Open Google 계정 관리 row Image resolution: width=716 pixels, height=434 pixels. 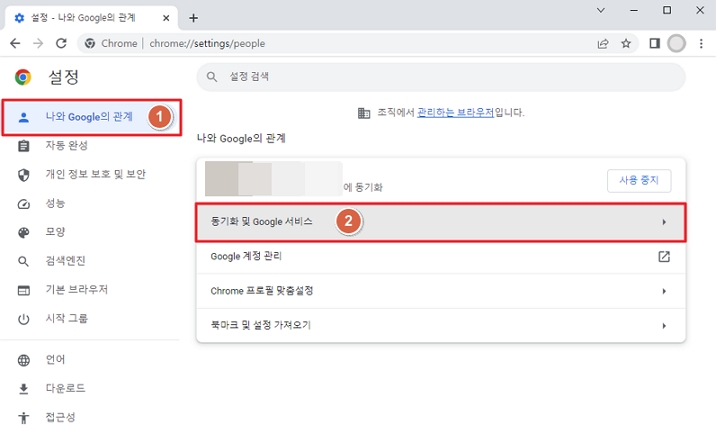coord(441,257)
